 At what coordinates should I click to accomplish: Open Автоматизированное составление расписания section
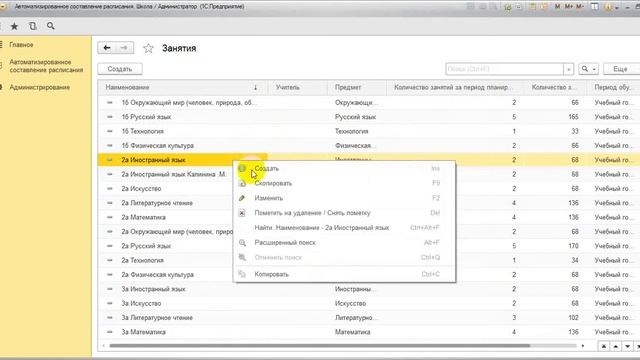coord(46,66)
